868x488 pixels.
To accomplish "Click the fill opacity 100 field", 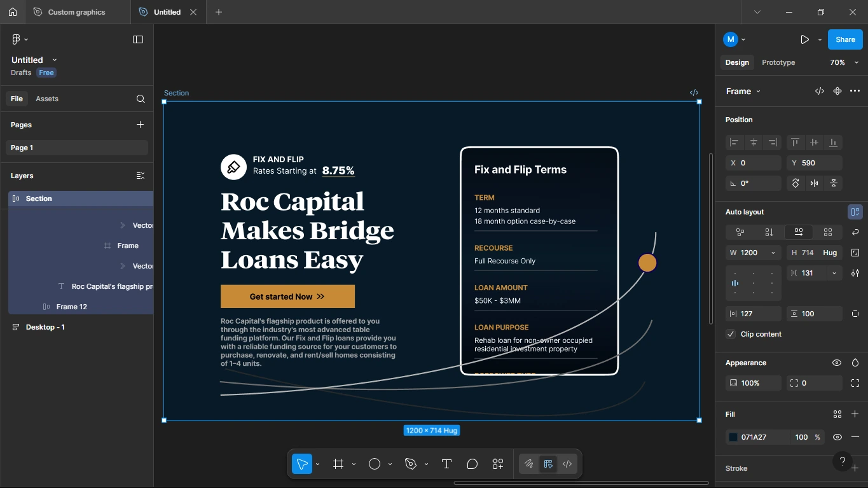I will (x=801, y=437).
